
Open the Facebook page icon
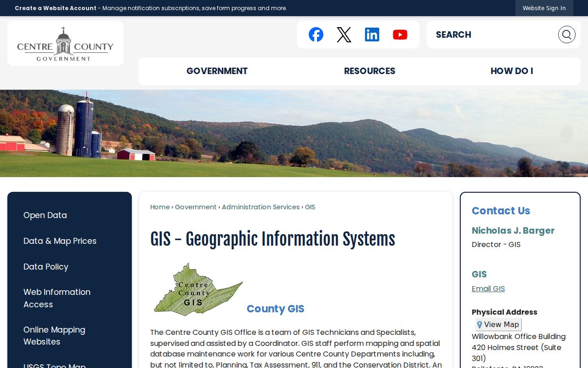click(x=316, y=34)
